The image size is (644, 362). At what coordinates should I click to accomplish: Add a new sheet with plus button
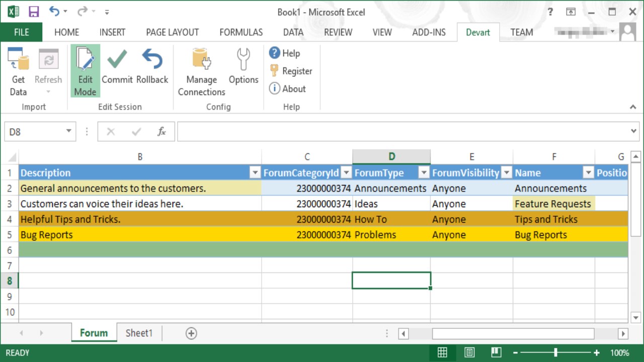click(191, 333)
